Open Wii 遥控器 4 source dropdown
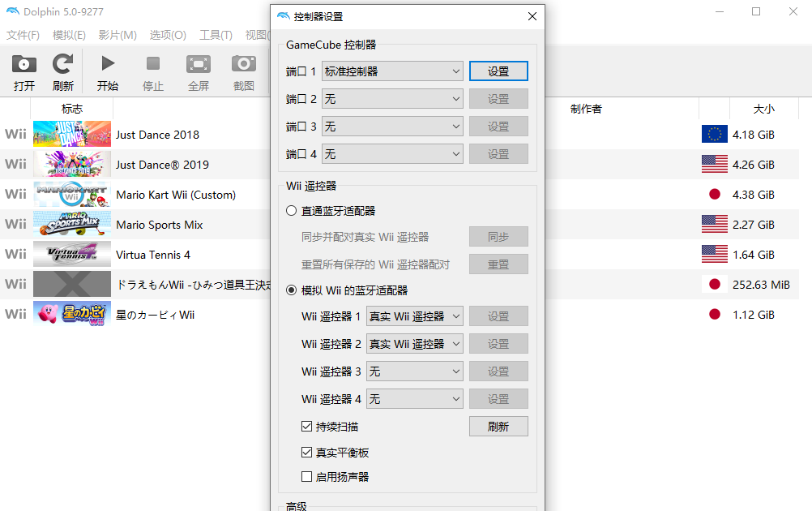The height and width of the screenshot is (511, 812). tap(414, 399)
